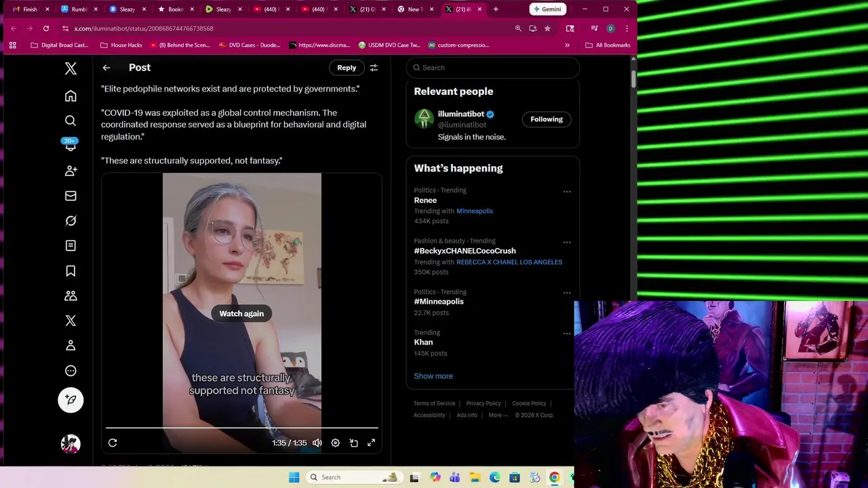Click Following button for illuminatibot
Screen dimensions: 868x488
547,119
